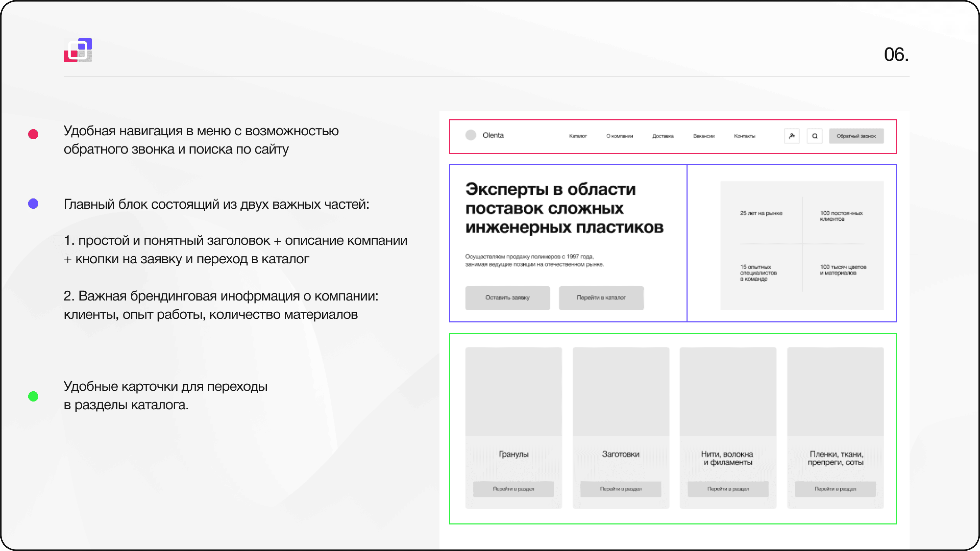The width and height of the screenshot is (980, 551).
Task: Open the Контакты menu item
Action: [x=744, y=136]
